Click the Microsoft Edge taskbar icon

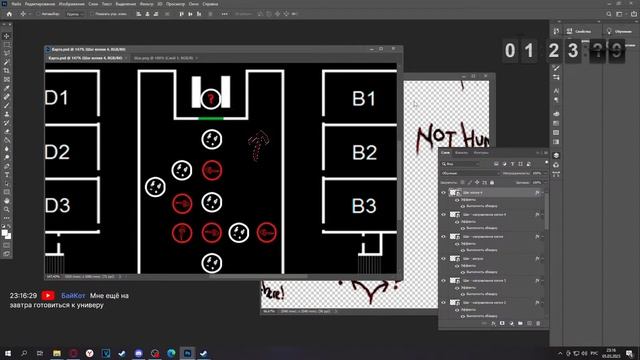click(171, 353)
